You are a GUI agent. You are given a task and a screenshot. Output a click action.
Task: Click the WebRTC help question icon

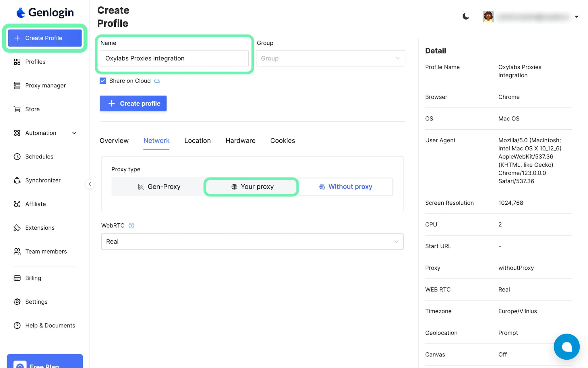tap(131, 225)
